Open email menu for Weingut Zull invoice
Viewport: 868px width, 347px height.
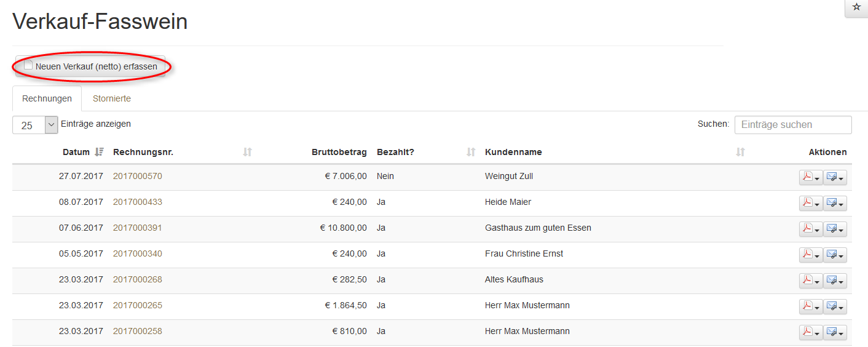pyautogui.click(x=835, y=177)
